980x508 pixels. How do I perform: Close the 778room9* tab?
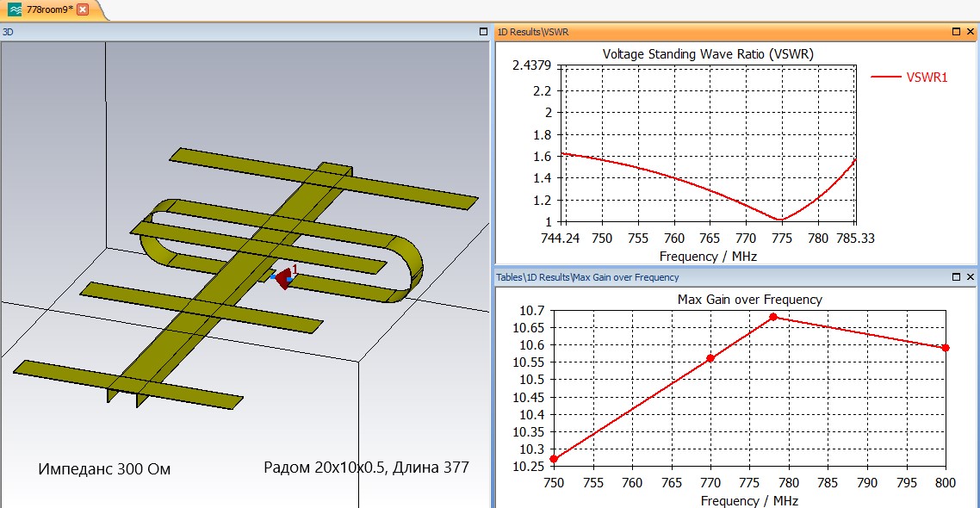pyautogui.click(x=83, y=9)
